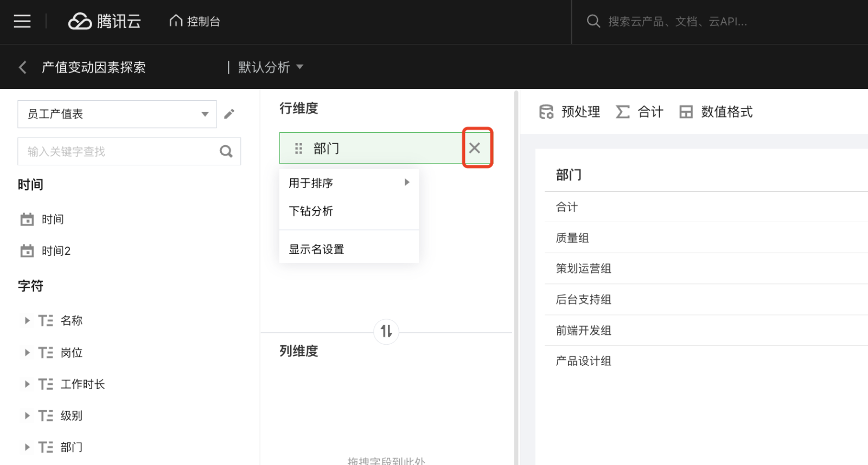Expand the 级别 field
Viewport: 868px width, 465px height.
[x=27, y=415]
